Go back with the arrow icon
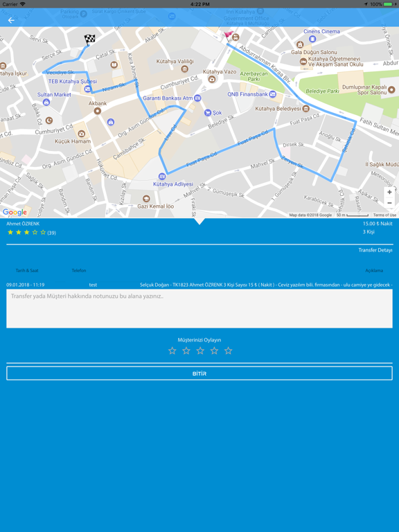The height and width of the screenshot is (532, 399). tap(11, 20)
